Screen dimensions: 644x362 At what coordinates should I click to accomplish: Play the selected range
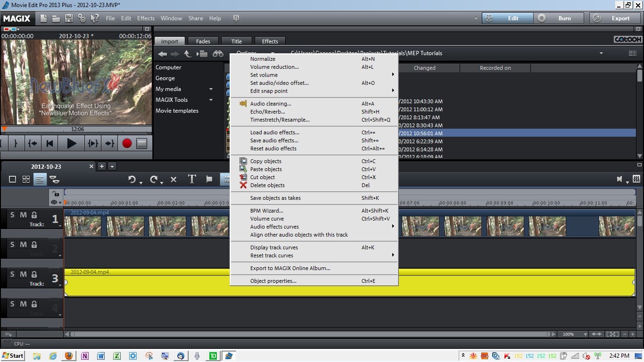click(93, 143)
